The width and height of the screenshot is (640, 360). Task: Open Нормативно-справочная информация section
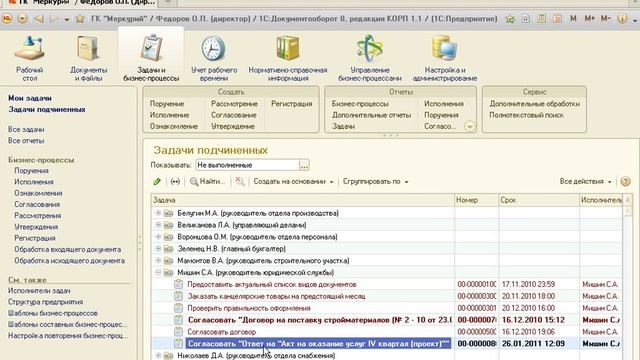click(288, 58)
